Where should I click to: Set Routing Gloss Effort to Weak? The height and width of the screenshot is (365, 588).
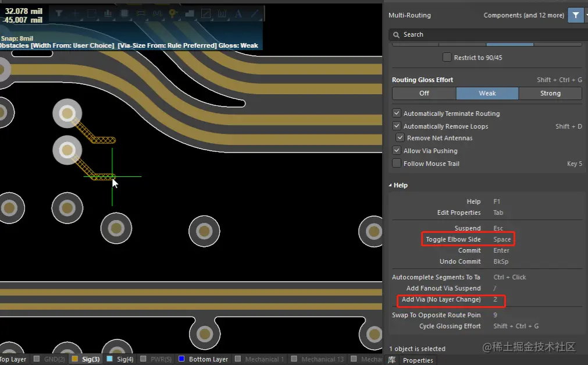(x=487, y=93)
